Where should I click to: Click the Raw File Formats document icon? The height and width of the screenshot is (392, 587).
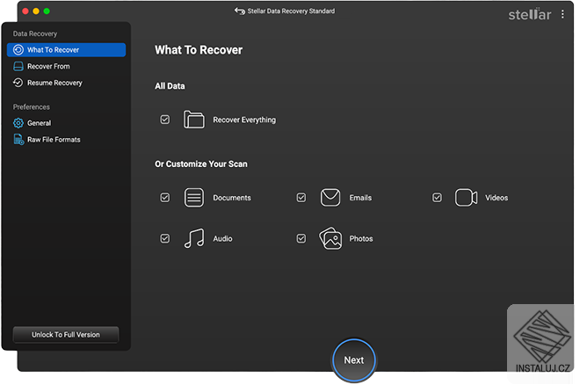coord(18,139)
